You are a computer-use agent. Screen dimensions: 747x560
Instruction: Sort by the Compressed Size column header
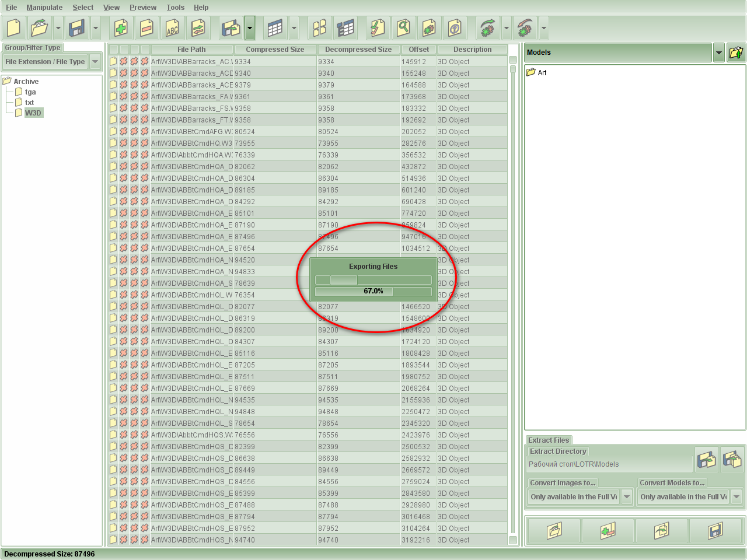(x=275, y=50)
